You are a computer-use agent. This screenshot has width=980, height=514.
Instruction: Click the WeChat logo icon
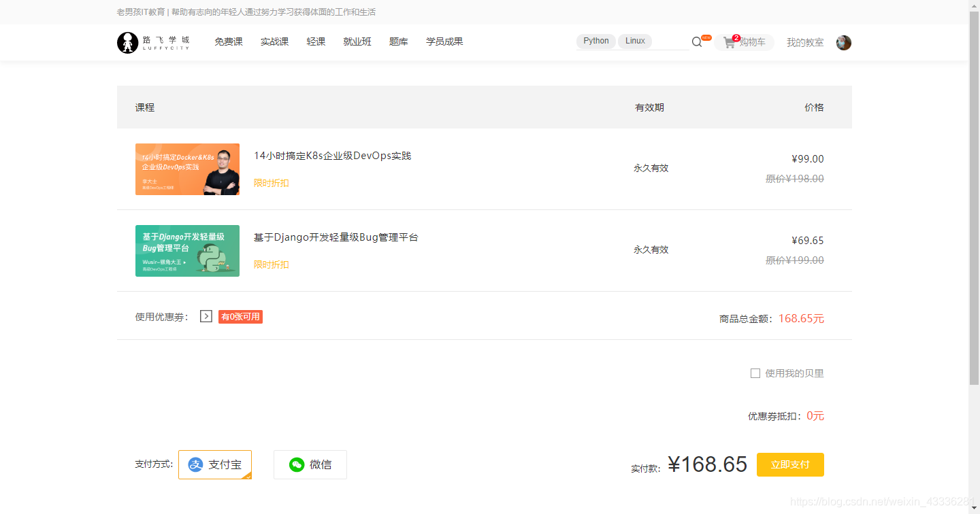(297, 464)
